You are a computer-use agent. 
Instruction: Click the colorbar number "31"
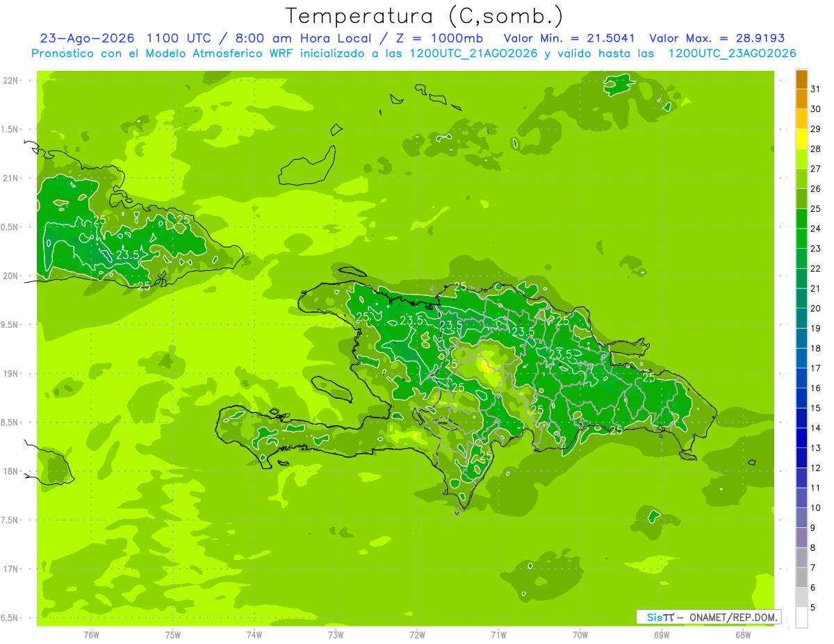click(x=816, y=89)
